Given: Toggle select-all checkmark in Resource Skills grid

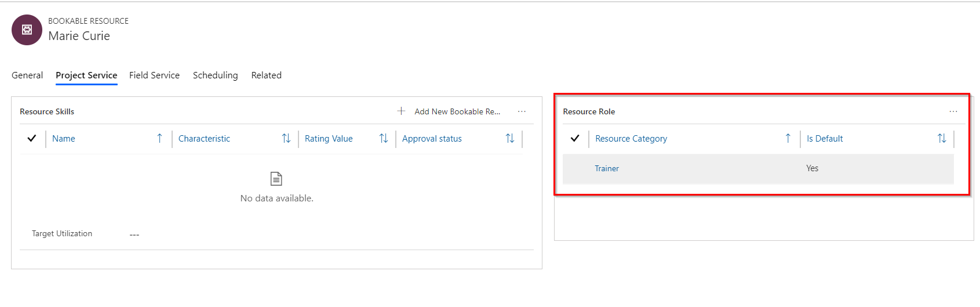Looking at the screenshot, I should pos(32,138).
